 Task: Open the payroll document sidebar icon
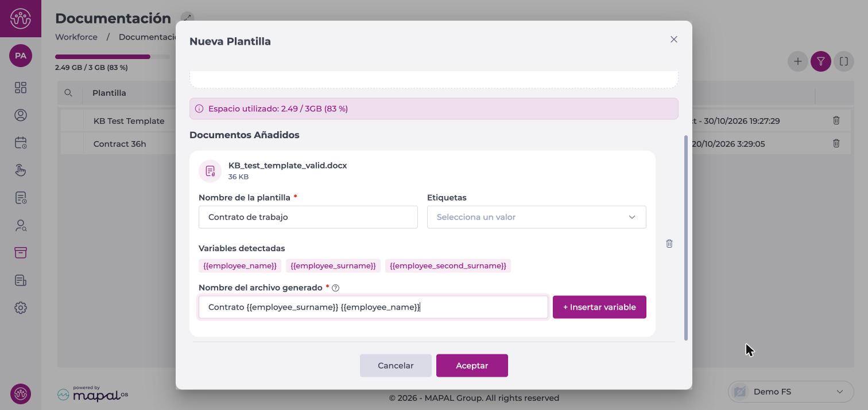point(21,198)
